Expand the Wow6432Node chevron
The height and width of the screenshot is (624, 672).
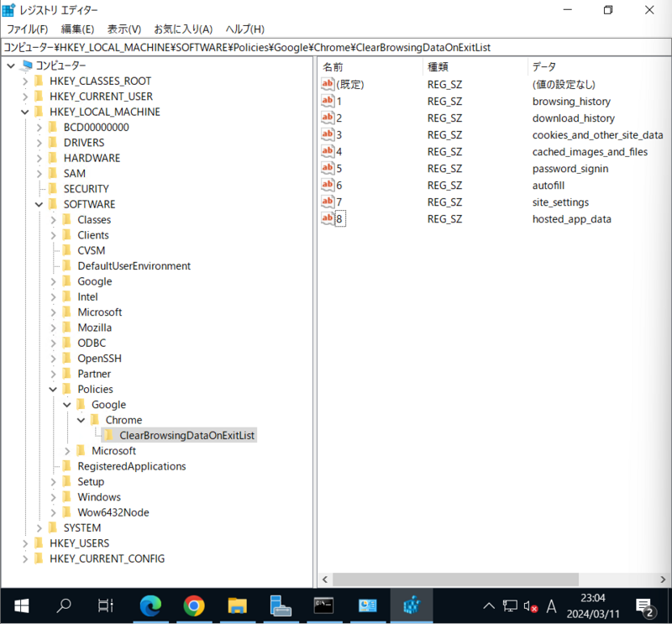53,512
